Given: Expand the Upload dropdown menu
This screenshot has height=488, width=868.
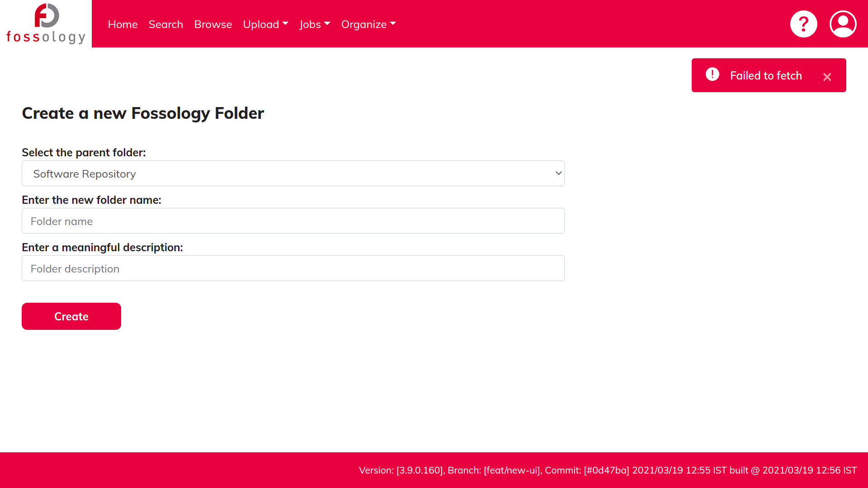Looking at the screenshot, I should click(265, 24).
